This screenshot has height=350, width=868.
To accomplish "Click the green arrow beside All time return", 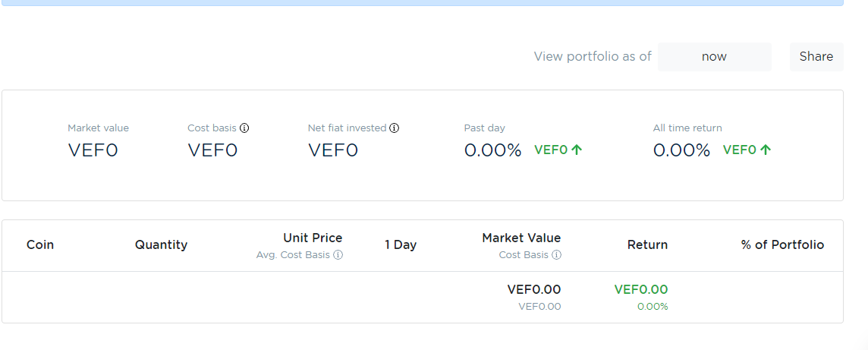I will tap(766, 150).
